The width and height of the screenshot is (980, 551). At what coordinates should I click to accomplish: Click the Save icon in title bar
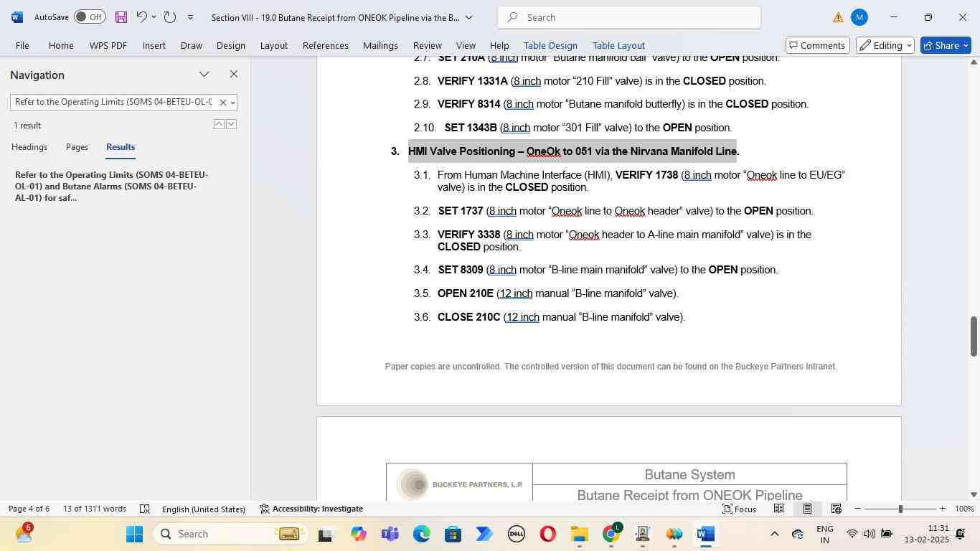pos(121,17)
